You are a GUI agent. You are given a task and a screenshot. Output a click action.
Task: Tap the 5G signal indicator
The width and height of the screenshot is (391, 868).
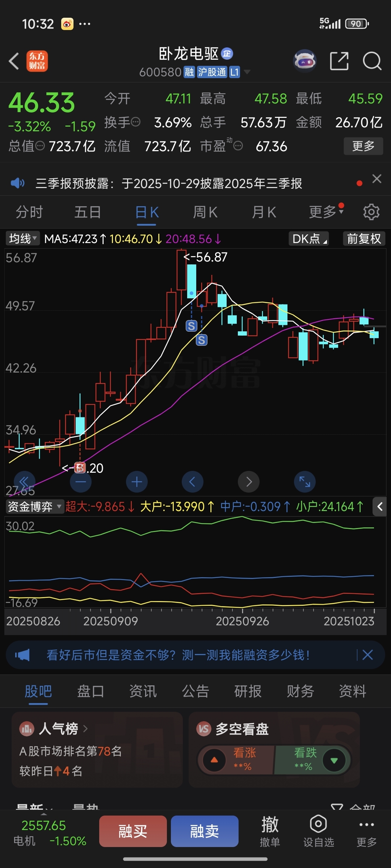pyautogui.click(x=330, y=24)
